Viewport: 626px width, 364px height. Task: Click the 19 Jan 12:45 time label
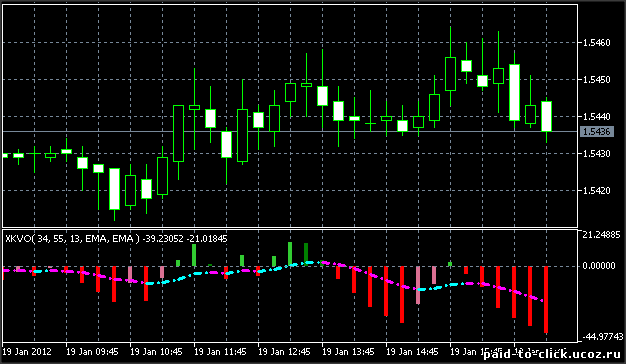(284, 352)
